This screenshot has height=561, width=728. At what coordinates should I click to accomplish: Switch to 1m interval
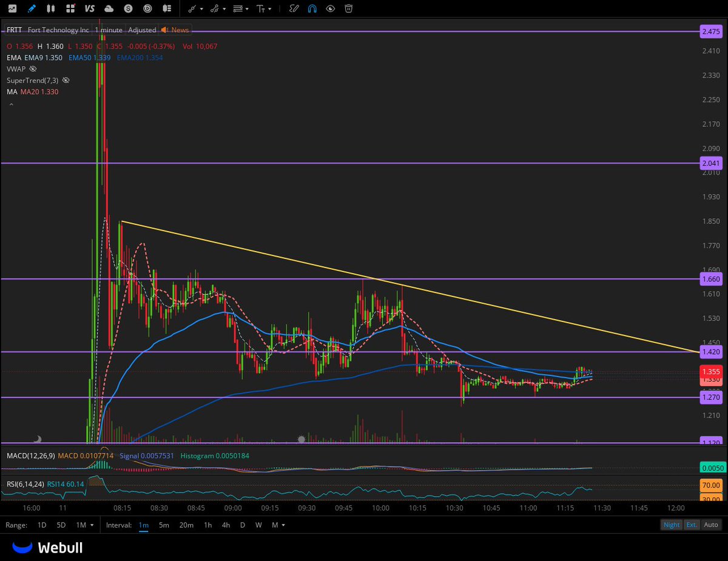(x=143, y=525)
